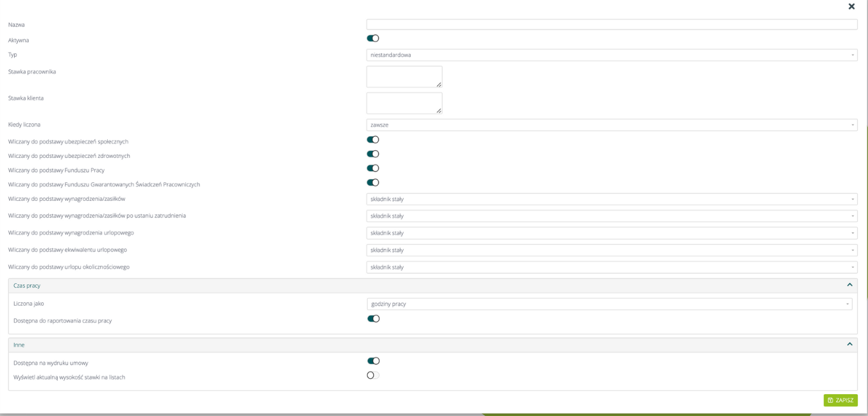Viewport: 868px width, 416px height.
Task: Open the Typ dropdown showing niestandardowa
Action: [611, 55]
